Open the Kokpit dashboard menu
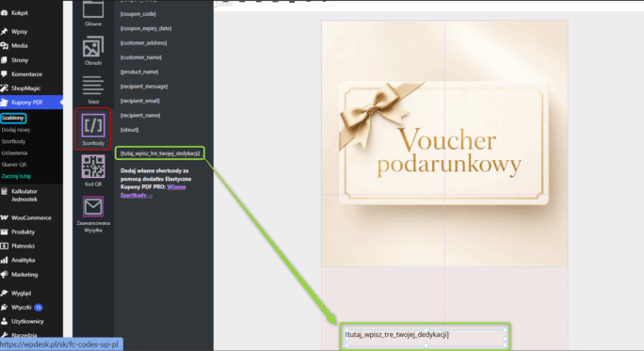 pos(20,13)
